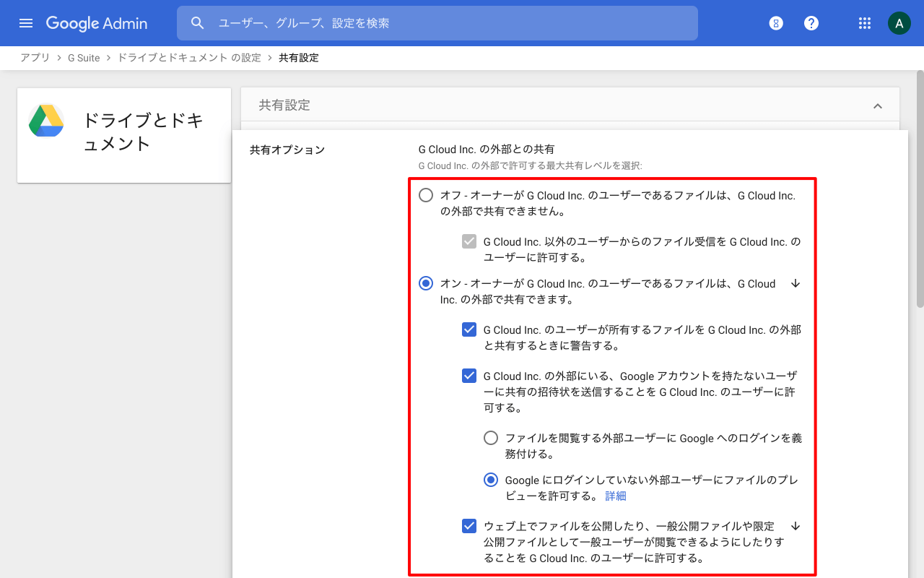Click the 共有設定 panel header title
924x578 pixels.
(284, 105)
